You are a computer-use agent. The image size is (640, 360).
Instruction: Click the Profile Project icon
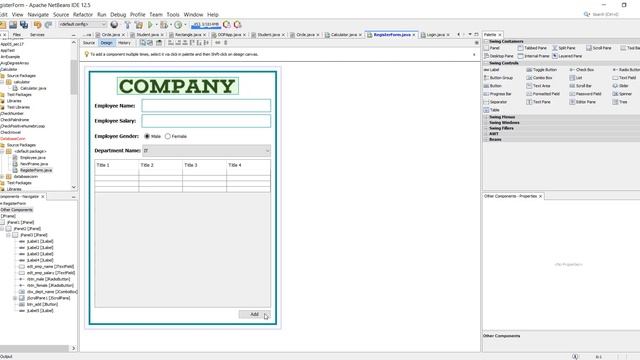pos(178,25)
